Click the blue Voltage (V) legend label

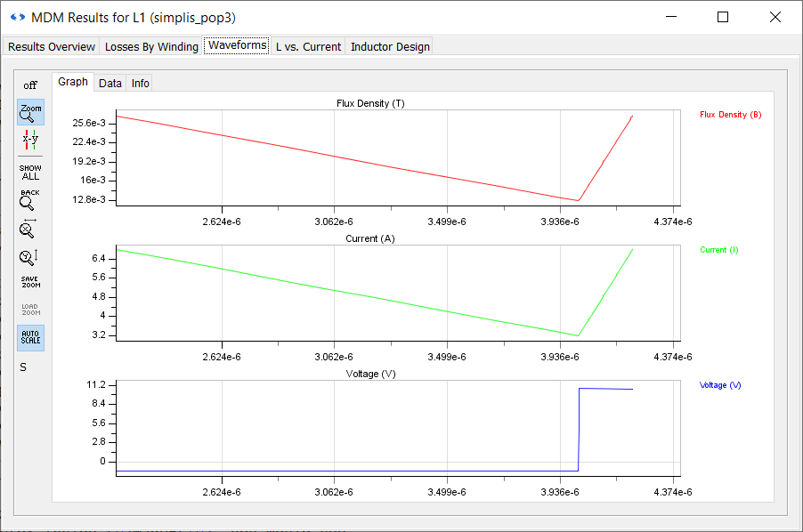[x=719, y=385]
